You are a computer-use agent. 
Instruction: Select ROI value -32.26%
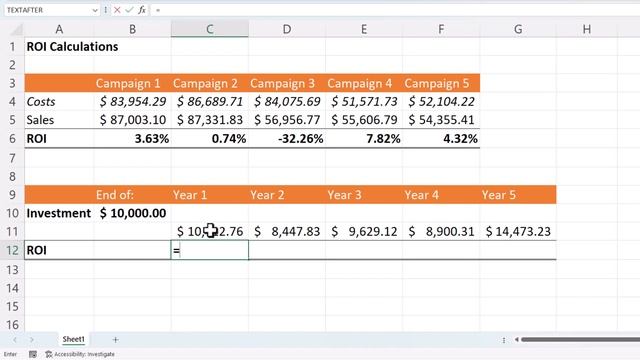287,139
